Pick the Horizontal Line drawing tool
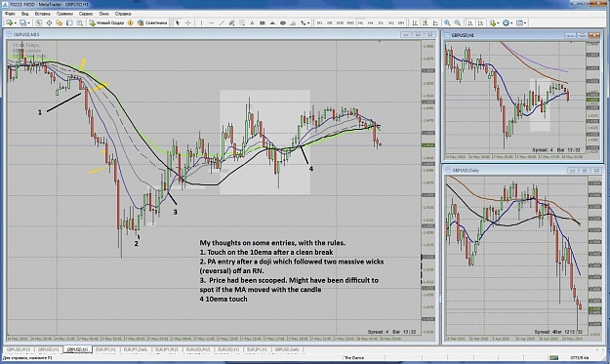The width and height of the screenshot is (610, 364). tap(211, 23)
